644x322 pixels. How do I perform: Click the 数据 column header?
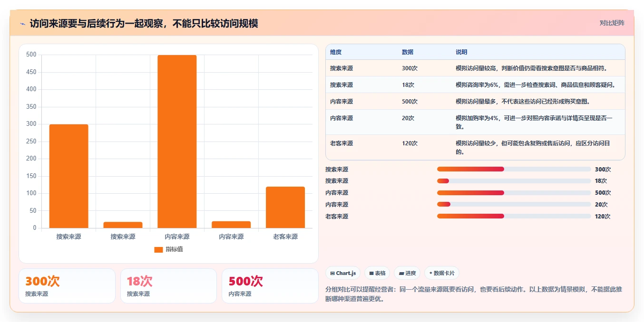[x=408, y=52]
